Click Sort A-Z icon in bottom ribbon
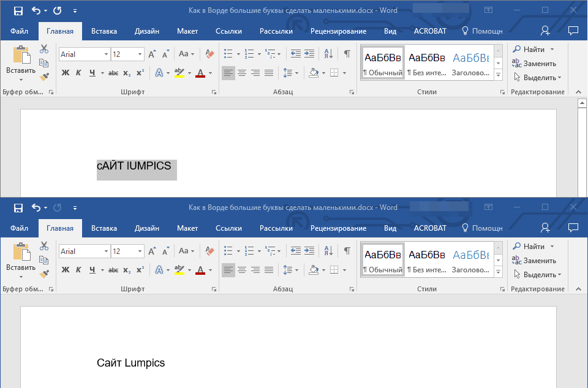This screenshot has width=588, height=388. pyautogui.click(x=328, y=251)
